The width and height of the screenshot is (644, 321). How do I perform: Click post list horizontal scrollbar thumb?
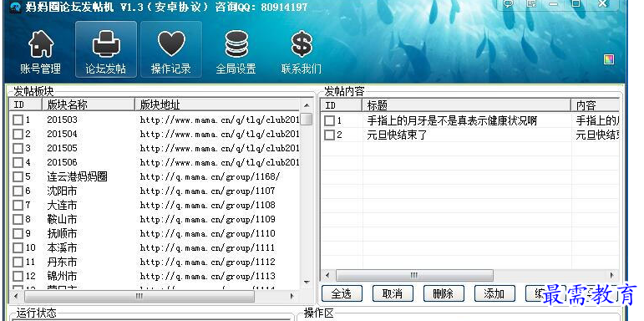tap(414, 275)
